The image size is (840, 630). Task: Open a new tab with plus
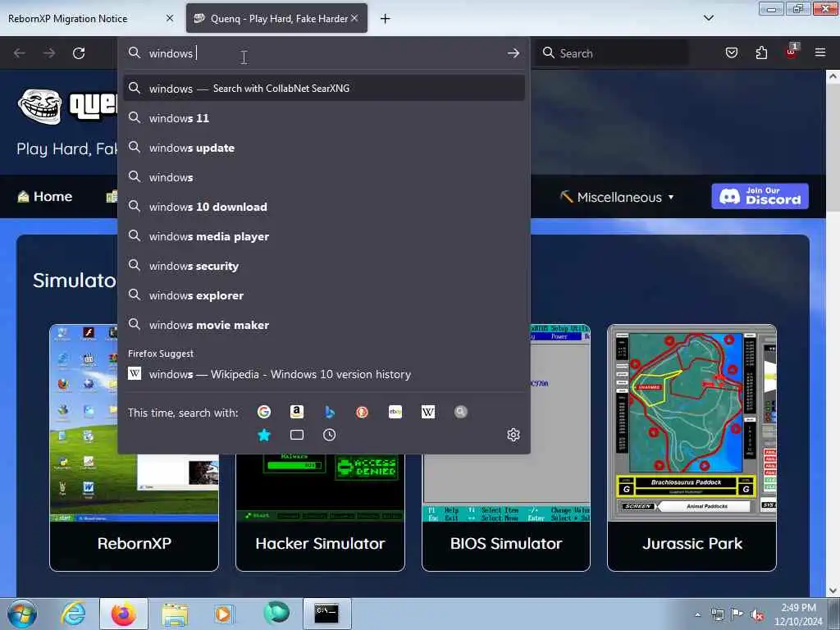(386, 19)
